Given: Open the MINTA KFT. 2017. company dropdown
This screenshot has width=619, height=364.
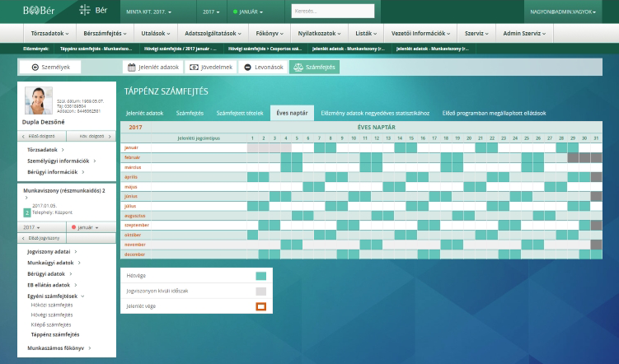Looking at the screenshot, I should tap(149, 12).
